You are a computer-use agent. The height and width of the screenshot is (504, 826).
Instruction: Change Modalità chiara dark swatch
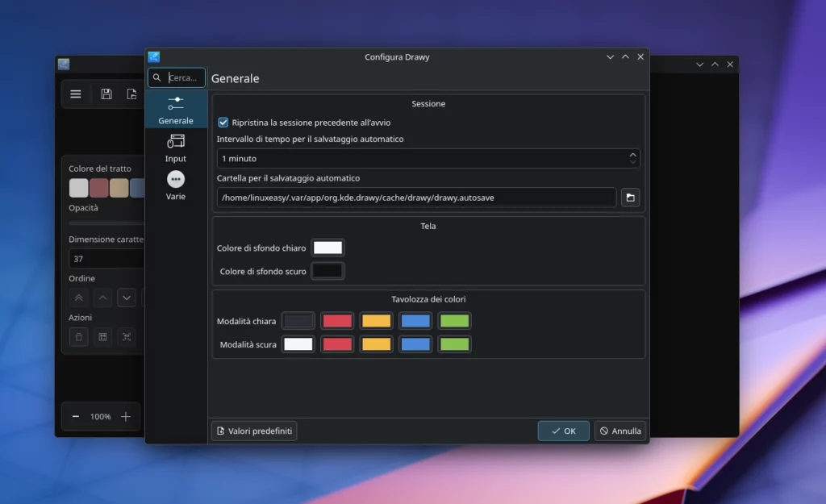click(x=298, y=321)
